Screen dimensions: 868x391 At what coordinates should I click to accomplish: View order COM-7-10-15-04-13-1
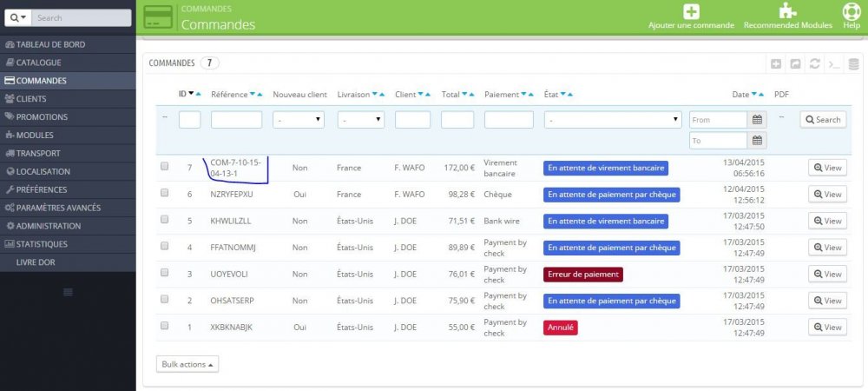(827, 167)
